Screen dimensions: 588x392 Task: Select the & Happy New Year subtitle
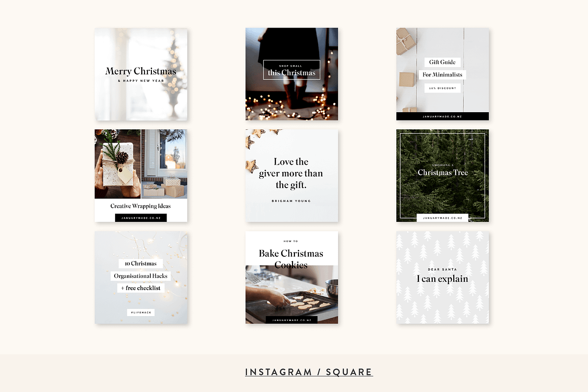pos(141,81)
